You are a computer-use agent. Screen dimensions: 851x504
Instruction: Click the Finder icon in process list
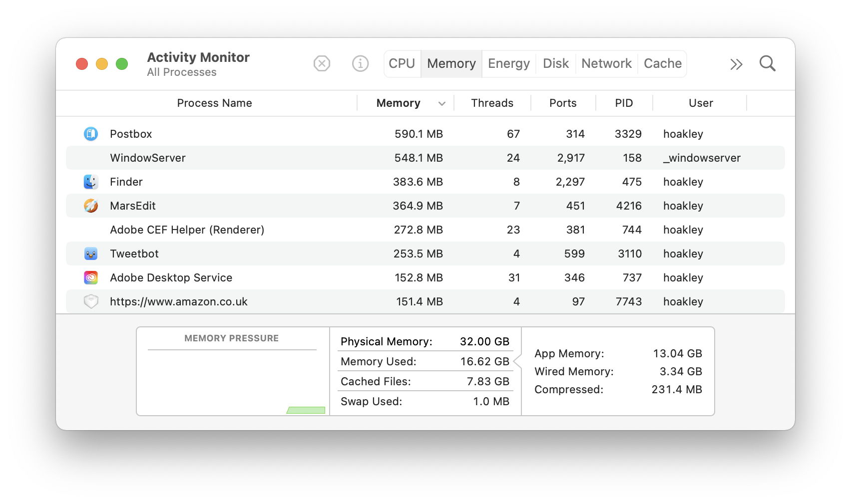[x=91, y=182]
